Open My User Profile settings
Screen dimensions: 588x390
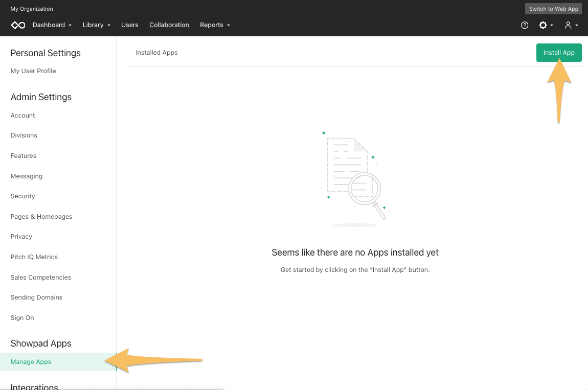[33, 71]
